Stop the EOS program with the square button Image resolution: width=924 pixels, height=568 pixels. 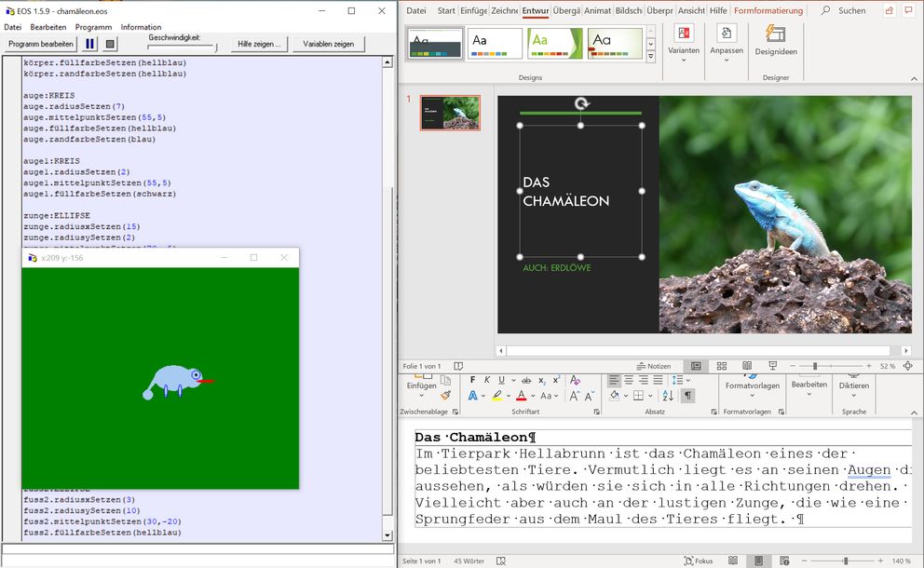tap(110, 44)
